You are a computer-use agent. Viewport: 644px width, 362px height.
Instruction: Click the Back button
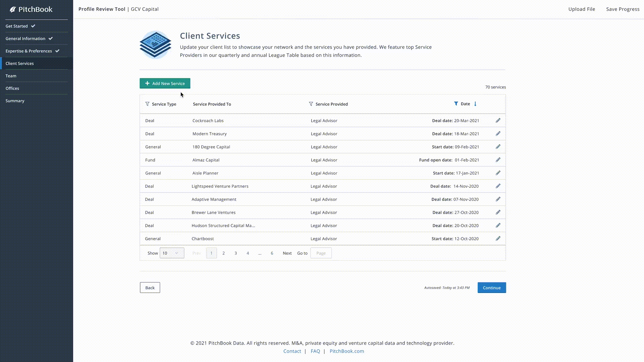150,288
